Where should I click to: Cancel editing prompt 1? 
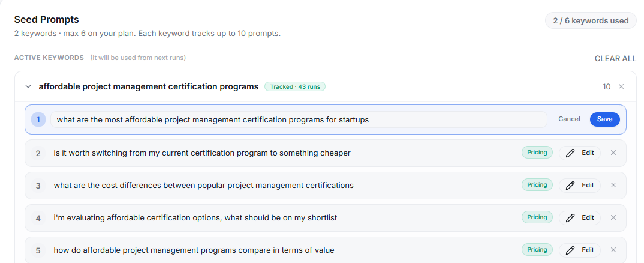569,119
